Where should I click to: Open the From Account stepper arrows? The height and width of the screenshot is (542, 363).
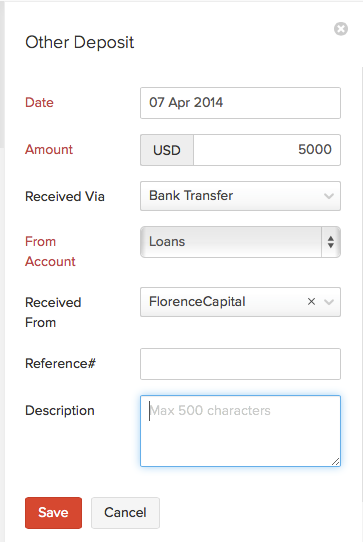coord(331,242)
